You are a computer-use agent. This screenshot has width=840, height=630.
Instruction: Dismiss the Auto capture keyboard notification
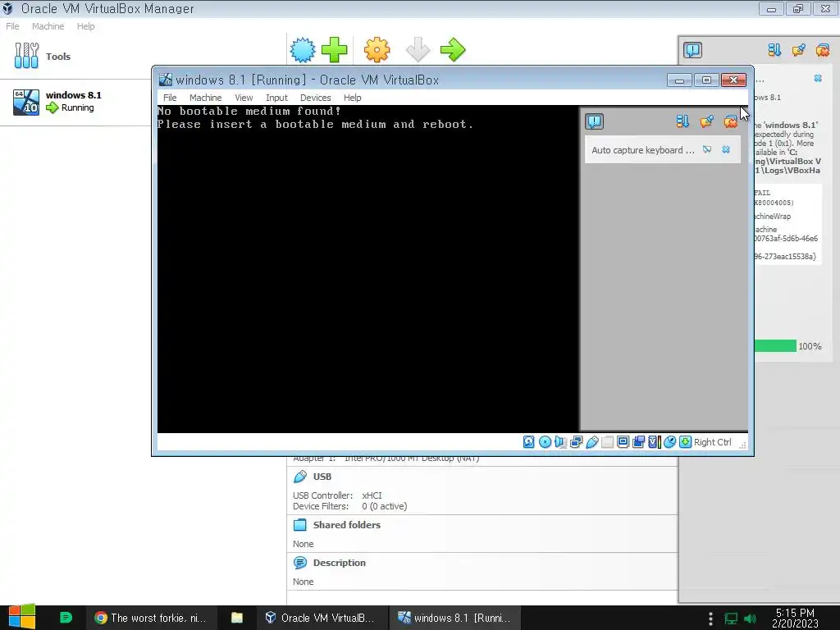(726, 149)
